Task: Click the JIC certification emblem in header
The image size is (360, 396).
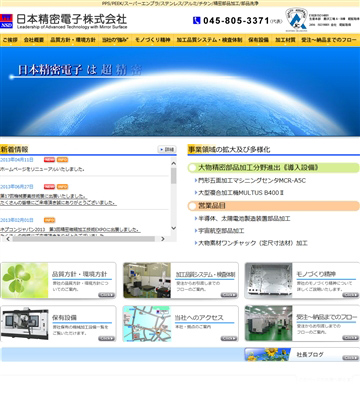Action: (296, 20)
